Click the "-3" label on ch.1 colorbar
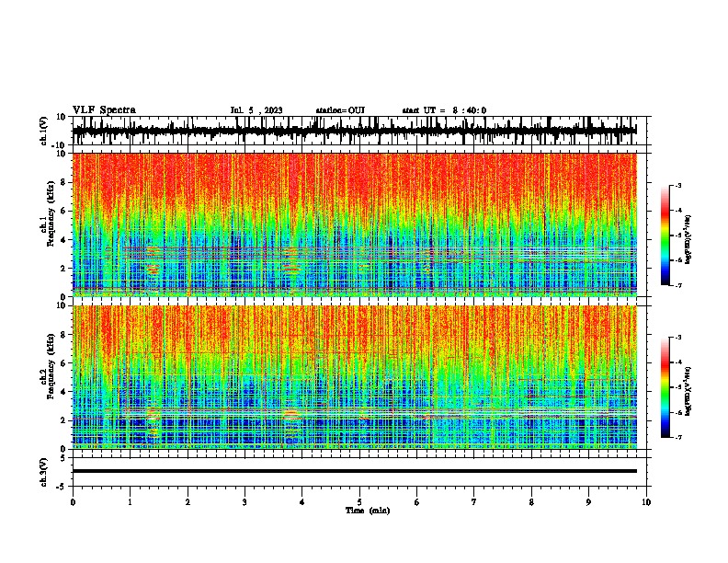The width and height of the screenshot is (728, 563). tap(677, 186)
